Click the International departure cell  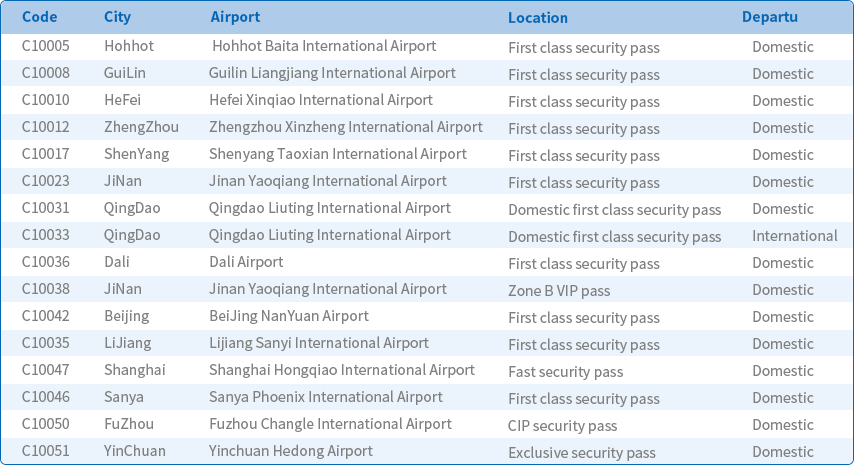794,236
